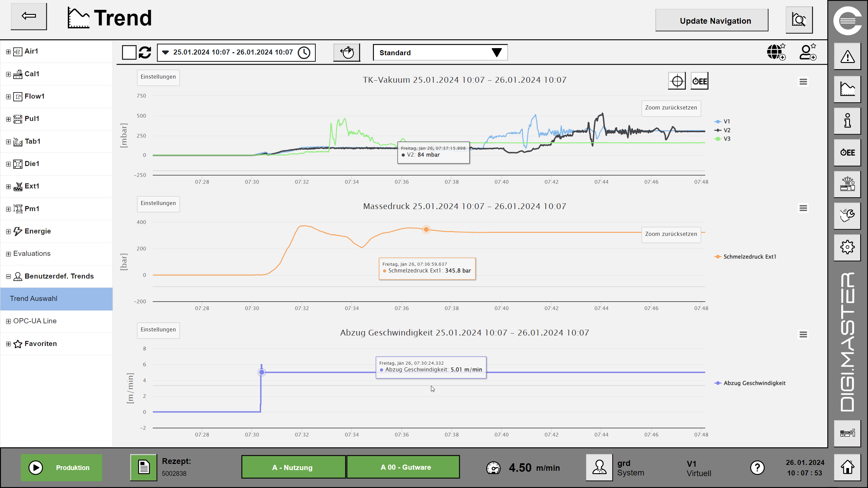
Task: Toggle the Schmelzedruck Ext1 legend entry
Action: click(x=749, y=257)
